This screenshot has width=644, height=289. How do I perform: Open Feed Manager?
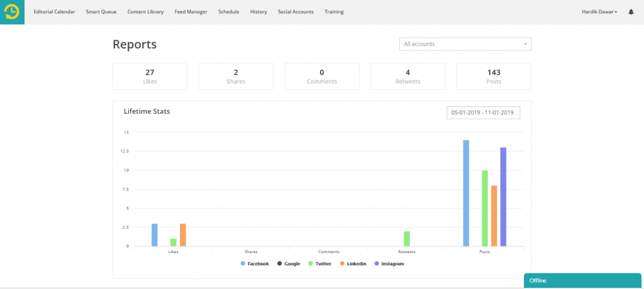click(191, 12)
